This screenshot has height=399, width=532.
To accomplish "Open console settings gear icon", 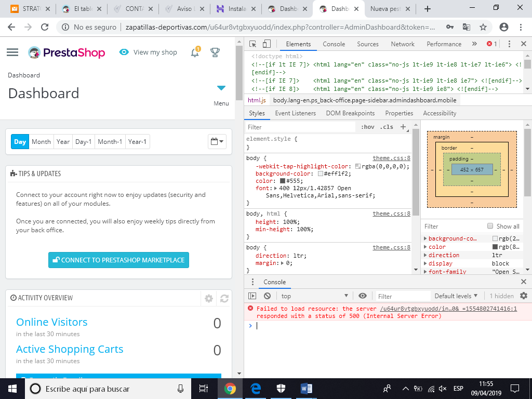I will (523, 296).
